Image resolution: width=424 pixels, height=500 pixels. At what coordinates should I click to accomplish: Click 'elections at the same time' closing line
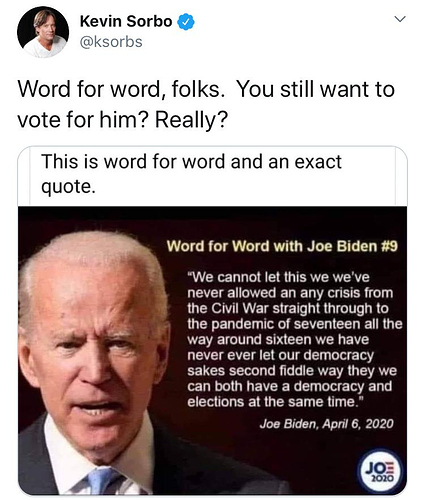pos(276,402)
